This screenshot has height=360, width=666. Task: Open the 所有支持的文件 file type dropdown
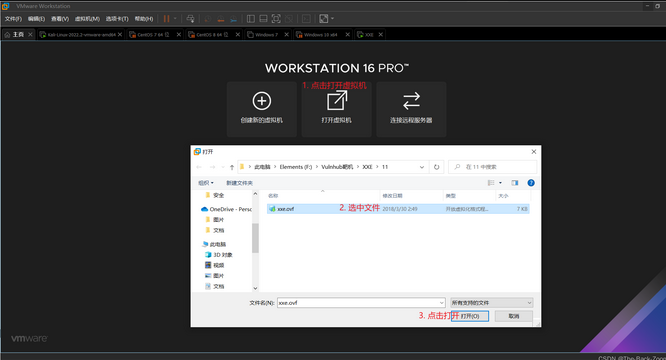point(491,303)
